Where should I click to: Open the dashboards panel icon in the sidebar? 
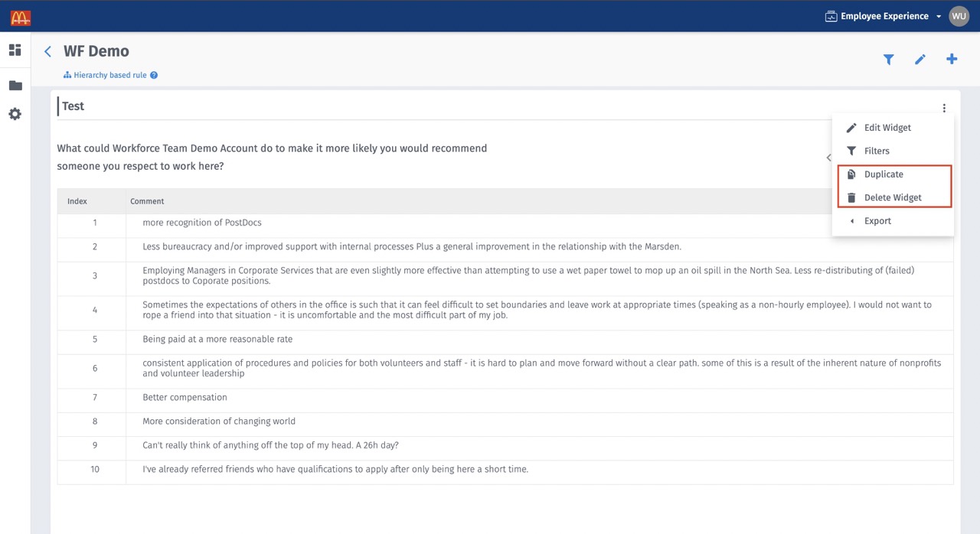[x=15, y=50]
